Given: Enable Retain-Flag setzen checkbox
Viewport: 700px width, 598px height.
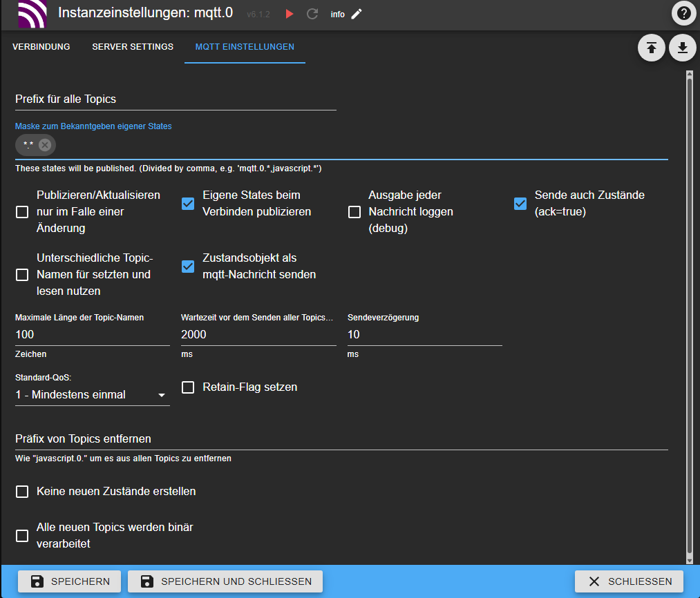Looking at the screenshot, I should (x=188, y=387).
